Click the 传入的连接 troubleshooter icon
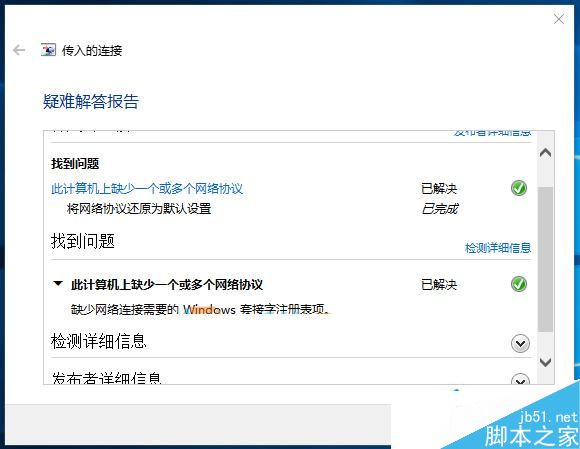580x449 pixels. [48, 50]
